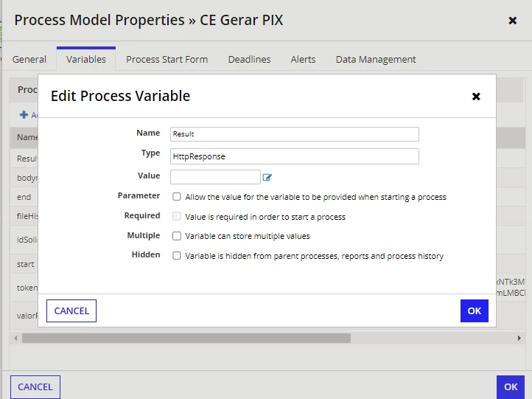Switch to Data Management tab
Viewport: 532px width, 399px height.
pos(376,59)
